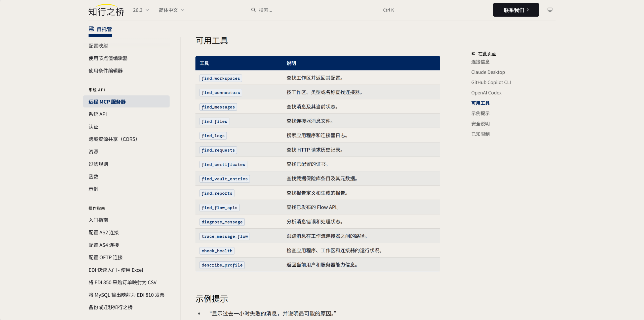Click the find_flow_apis code label
This screenshot has height=320, width=644.
click(219, 207)
